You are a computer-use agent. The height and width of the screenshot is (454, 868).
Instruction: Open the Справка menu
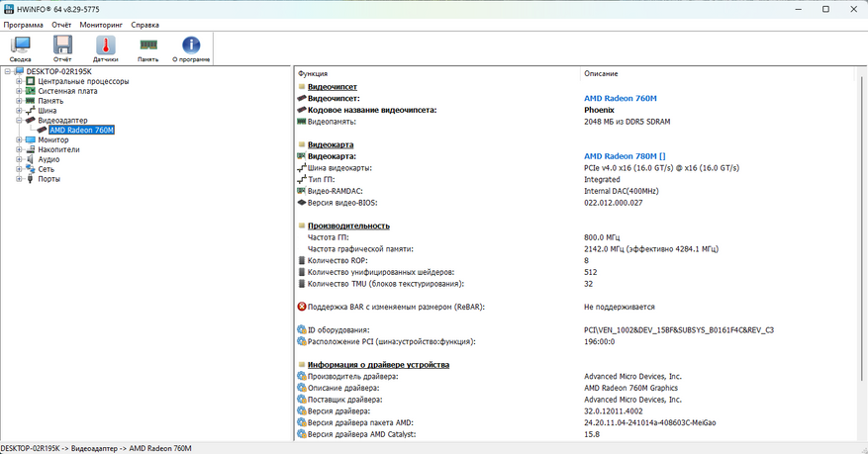click(145, 24)
